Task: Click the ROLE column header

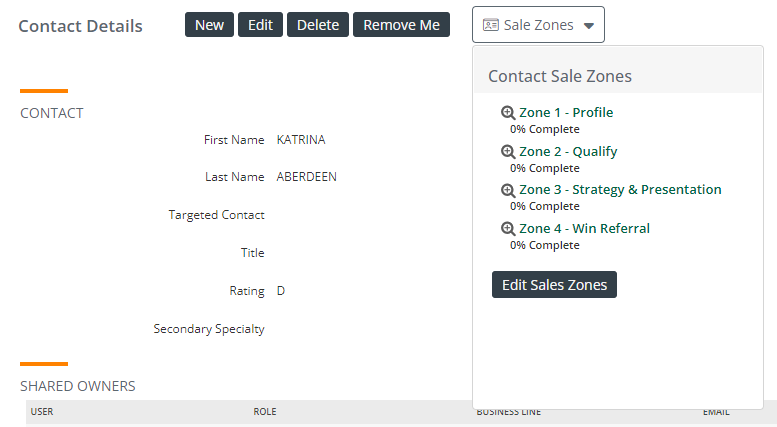Action: click(265, 412)
